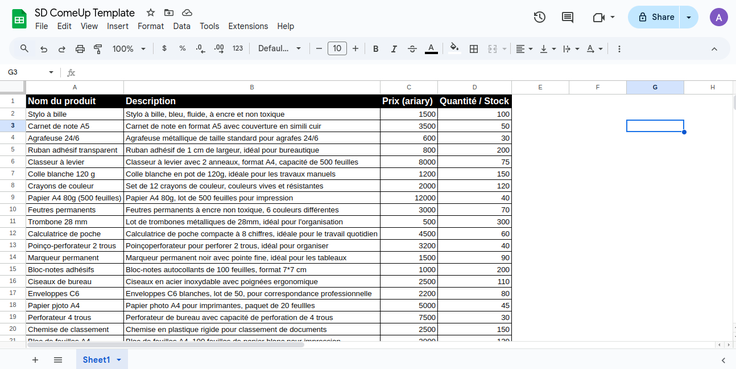736x369 pixels.
Task: Open the Insert menu
Action: coord(117,26)
